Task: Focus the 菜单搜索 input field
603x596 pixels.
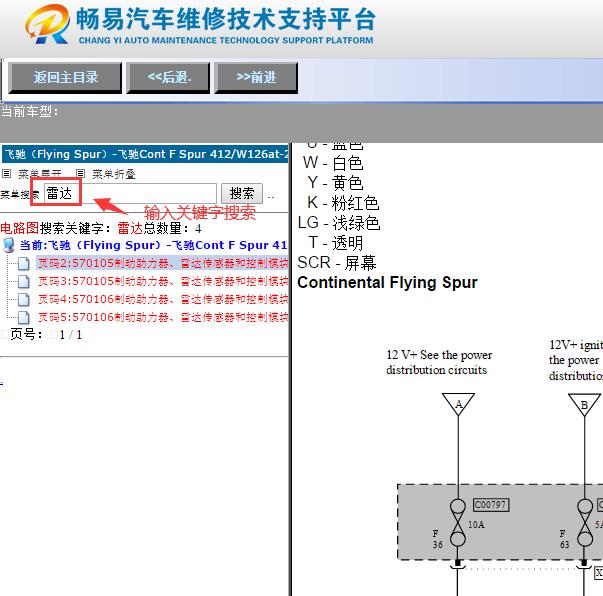Action: point(130,193)
